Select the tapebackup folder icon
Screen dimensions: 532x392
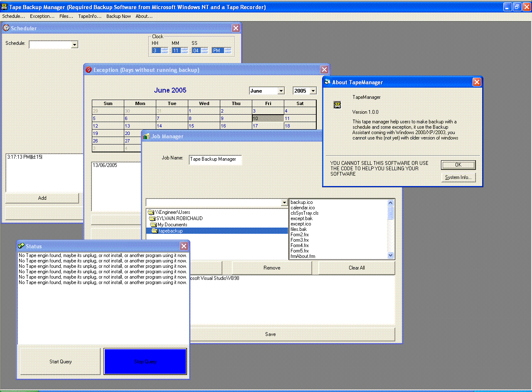tap(154, 231)
